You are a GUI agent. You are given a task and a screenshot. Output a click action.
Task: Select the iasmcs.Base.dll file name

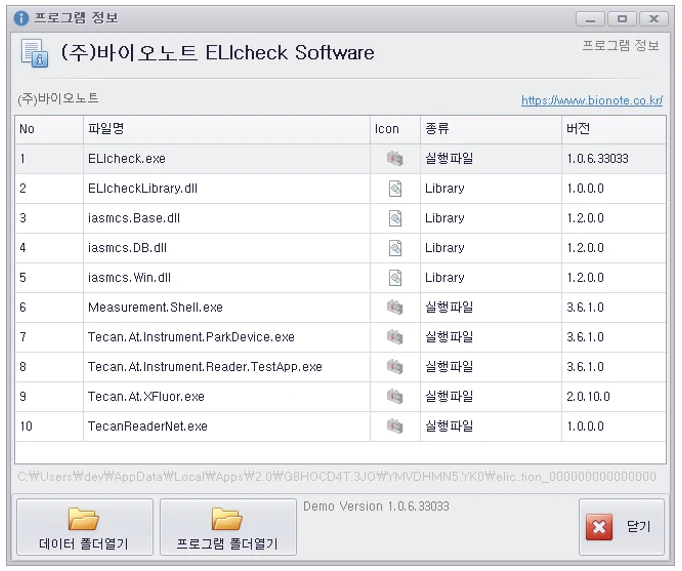(x=134, y=218)
